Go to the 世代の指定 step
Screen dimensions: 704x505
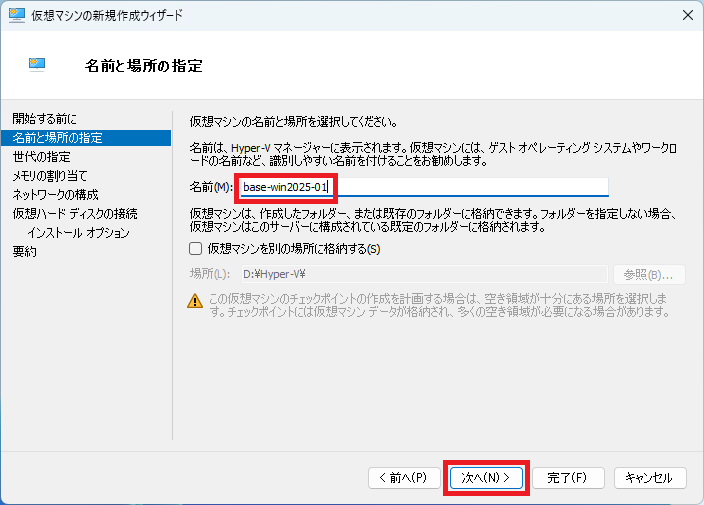[x=41, y=157]
